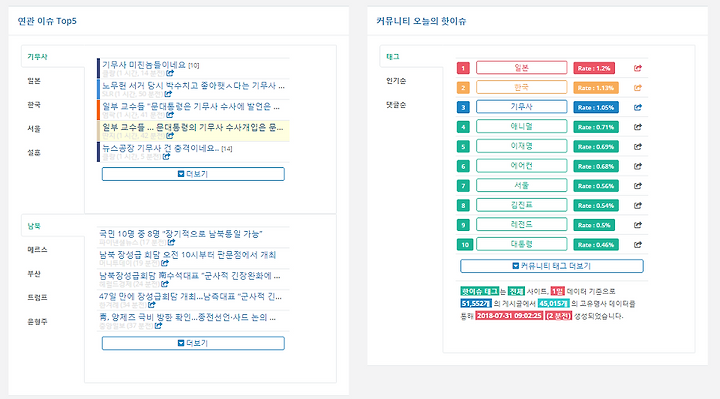Image resolution: width=720 pixels, height=399 pixels.
Task: Open link icon next to '(19 분전)' source
Action: click(x=165, y=263)
